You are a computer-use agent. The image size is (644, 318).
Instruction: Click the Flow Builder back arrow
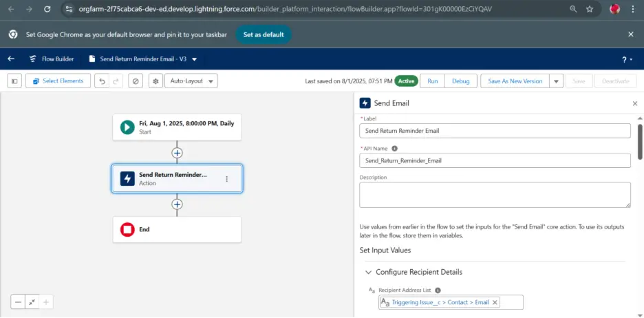tap(11, 59)
